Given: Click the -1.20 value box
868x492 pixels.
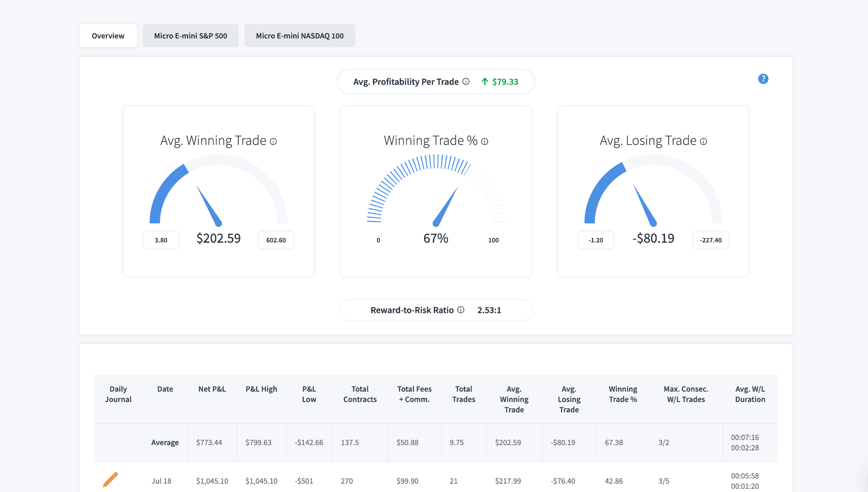Looking at the screenshot, I should pyautogui.click(x=596, y=240).
